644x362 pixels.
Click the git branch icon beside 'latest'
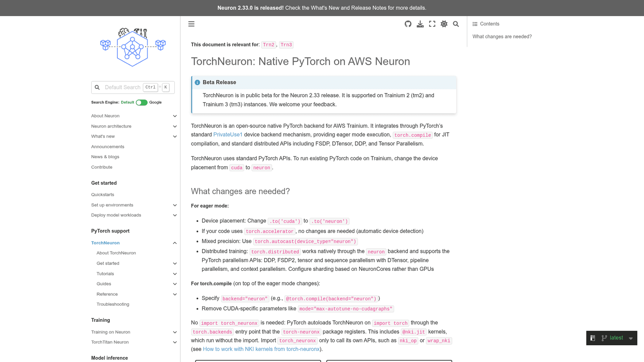(x=604, y=338)
